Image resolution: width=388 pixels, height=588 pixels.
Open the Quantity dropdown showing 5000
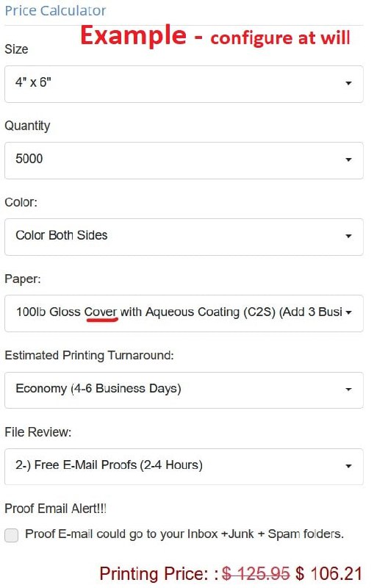tap(184, 160)
